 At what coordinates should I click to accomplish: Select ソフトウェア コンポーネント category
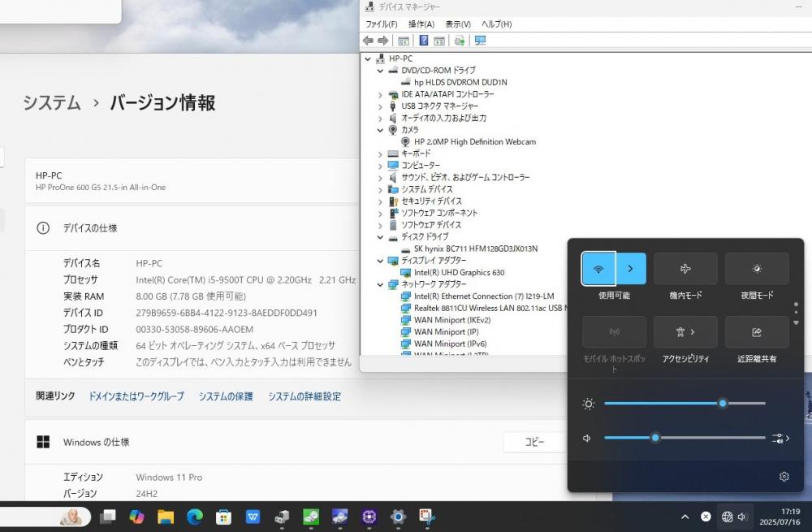tap(439, 213)
